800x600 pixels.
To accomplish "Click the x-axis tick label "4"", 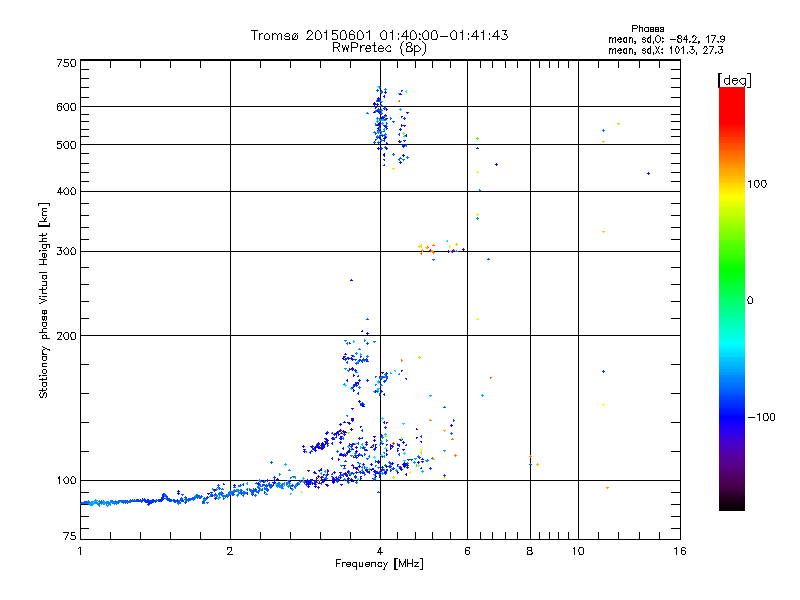I will click(380, 551).
